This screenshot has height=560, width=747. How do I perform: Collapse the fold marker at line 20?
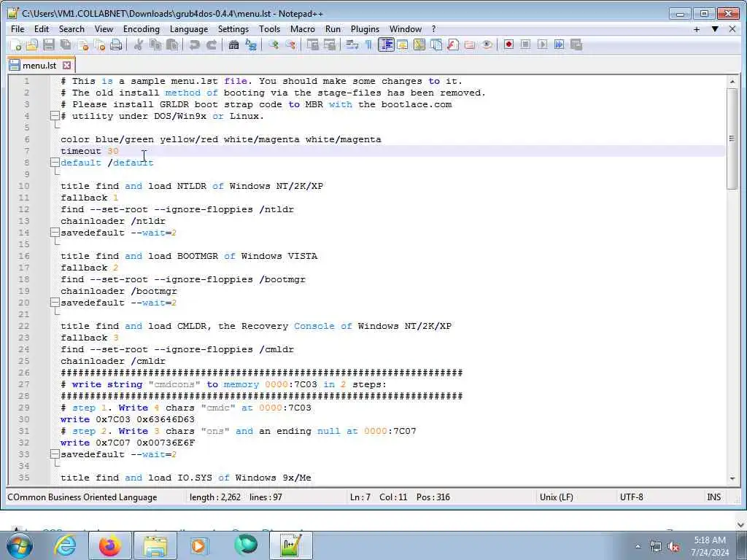pyautogui.click(x=55, y=303)
